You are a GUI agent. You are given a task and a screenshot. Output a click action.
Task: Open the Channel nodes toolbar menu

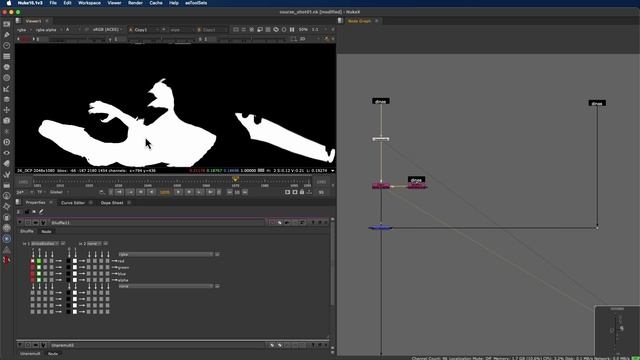pyautogui.click(x=7, y=56)
